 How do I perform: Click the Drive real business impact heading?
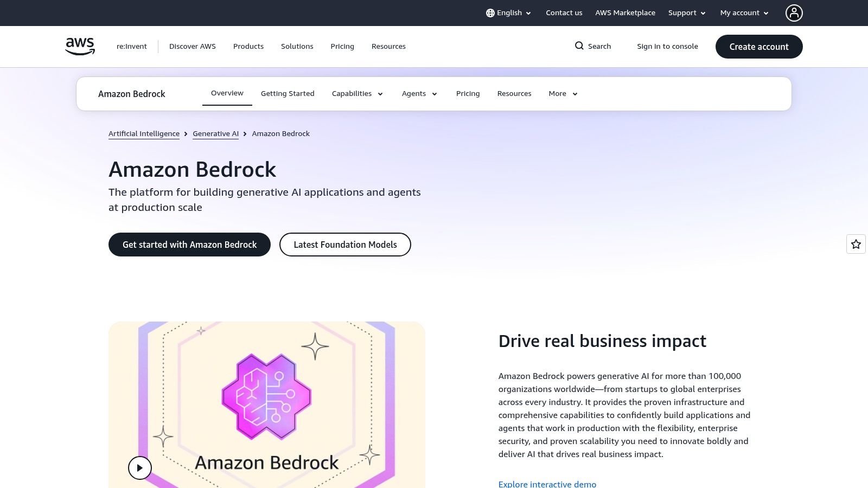point(602,341)
